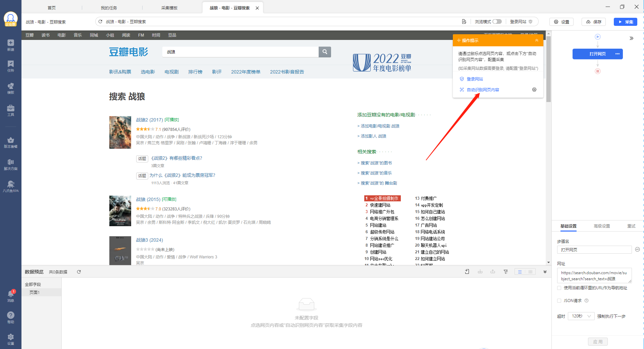Enable the JSON请求 checkbox
This screenshot has width=644, height=349.
(x=559, y=301)
